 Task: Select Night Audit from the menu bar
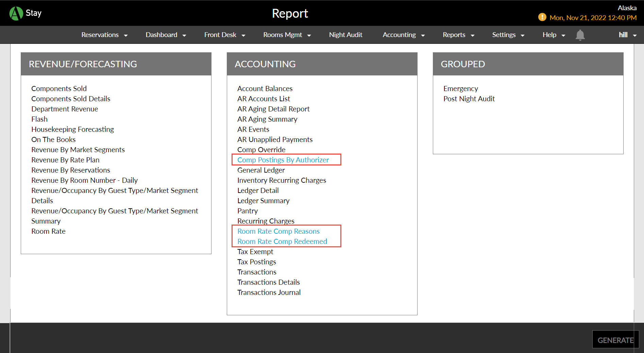click(x=345, y=35)
